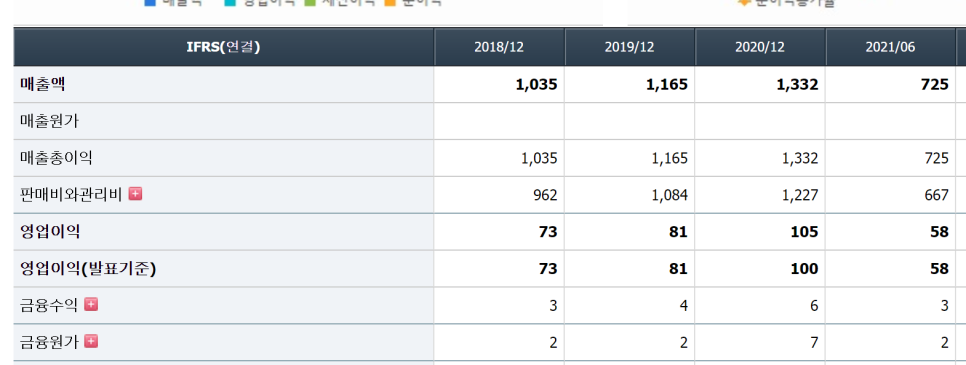Screen dimensions: 966x365
Task: Click the IFRS(연결) table header
Action: (224, 47)
